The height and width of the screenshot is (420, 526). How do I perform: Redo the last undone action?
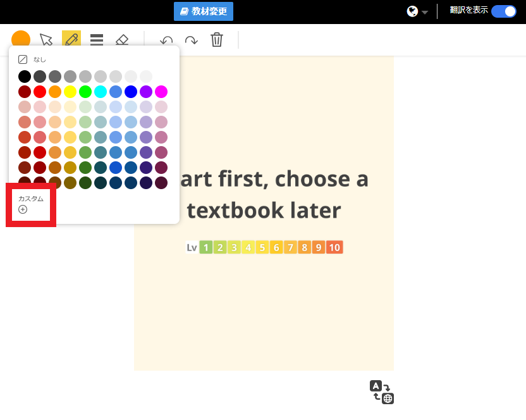[191, 40]
